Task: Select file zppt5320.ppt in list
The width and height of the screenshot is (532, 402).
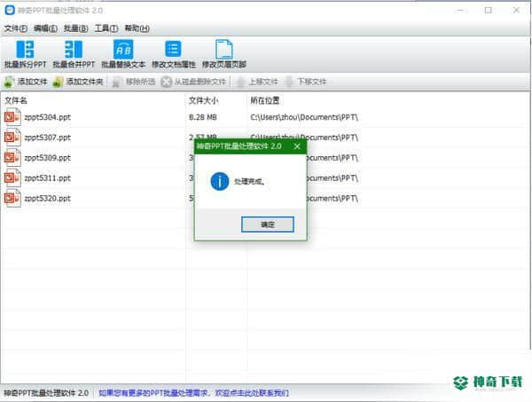Action: (48, 199)
